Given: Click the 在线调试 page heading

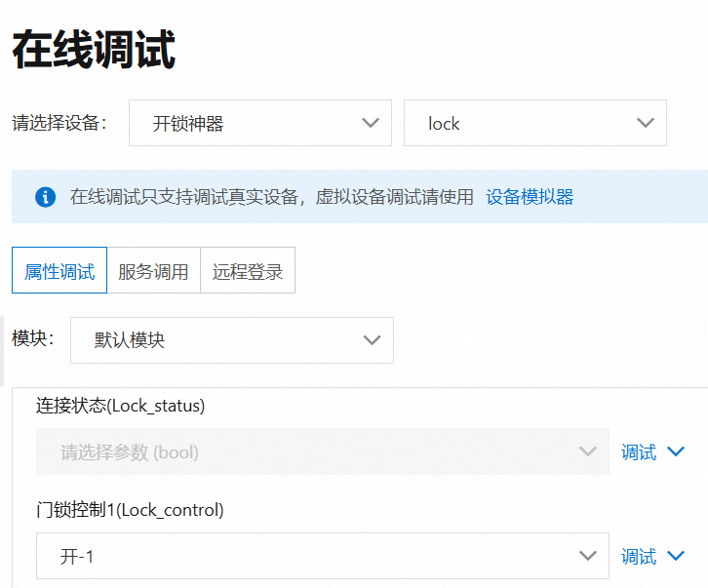Looking at the screenshot, I should (x=94, y=51).
